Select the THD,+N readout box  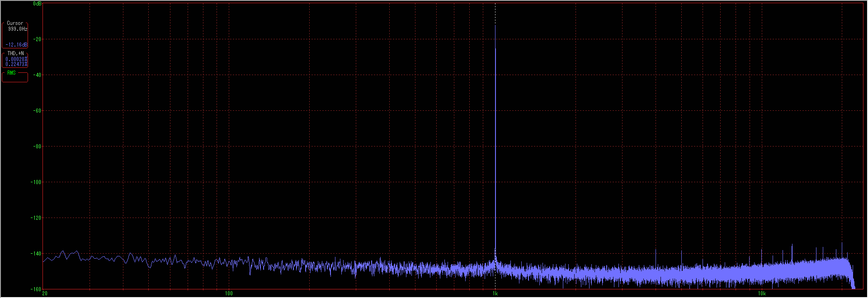[15, 59]
